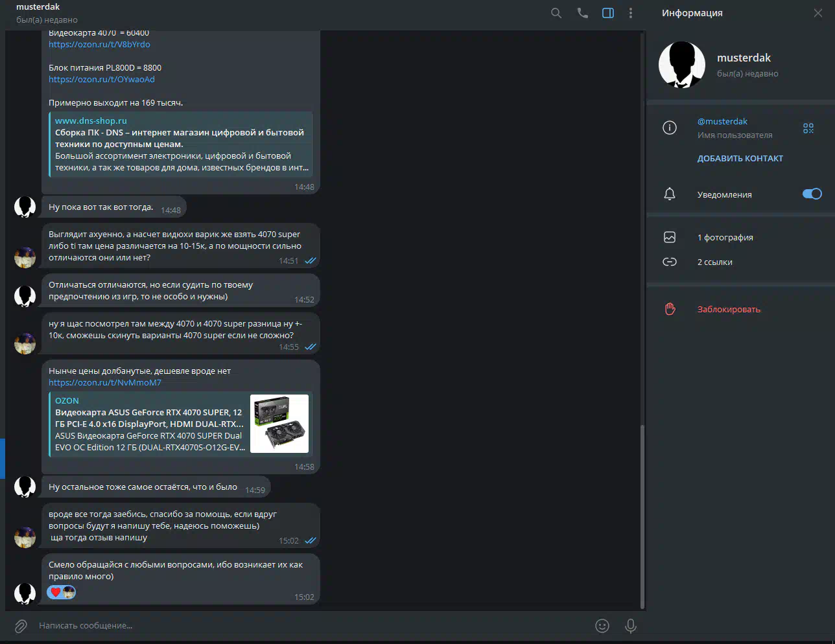Show QR code for username
The width and height of the screenshot is (835, 644).
(808, 128)
